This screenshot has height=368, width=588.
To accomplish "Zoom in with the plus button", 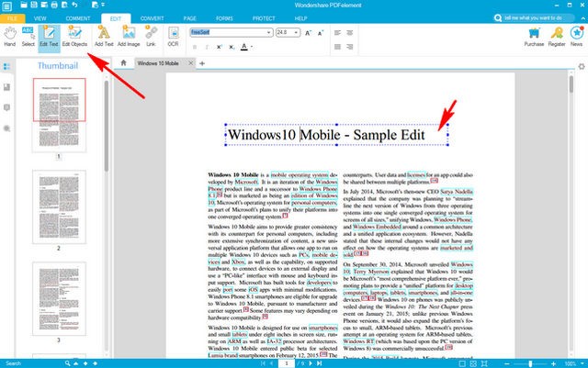I will [553, 363].
